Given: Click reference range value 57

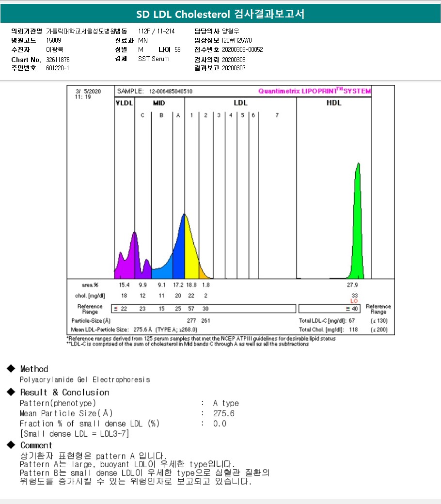Looking at the screenshot, I should point(191,309).
